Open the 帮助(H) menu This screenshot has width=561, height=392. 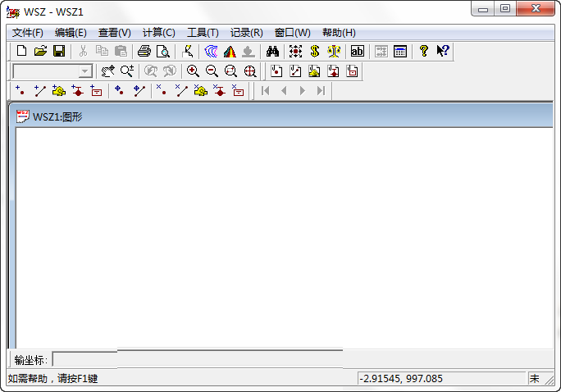(x=339, y=33)
